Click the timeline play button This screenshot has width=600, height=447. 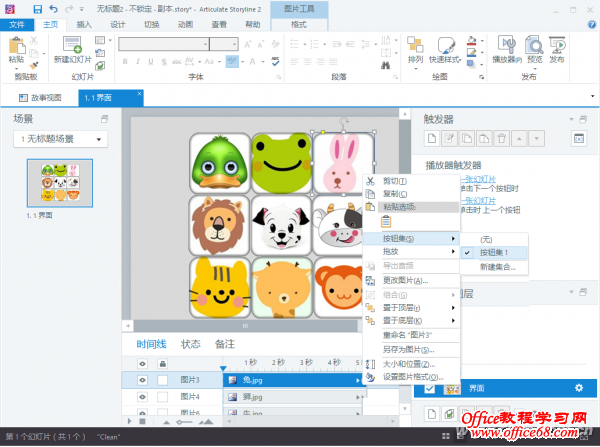tap(129, 421)
